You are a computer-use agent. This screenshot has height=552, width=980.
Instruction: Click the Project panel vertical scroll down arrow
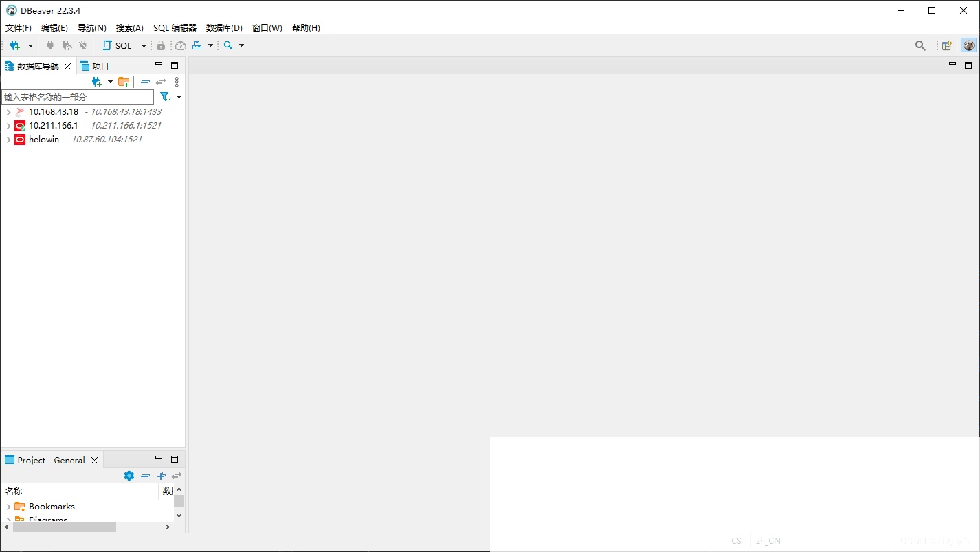point(179,515)
